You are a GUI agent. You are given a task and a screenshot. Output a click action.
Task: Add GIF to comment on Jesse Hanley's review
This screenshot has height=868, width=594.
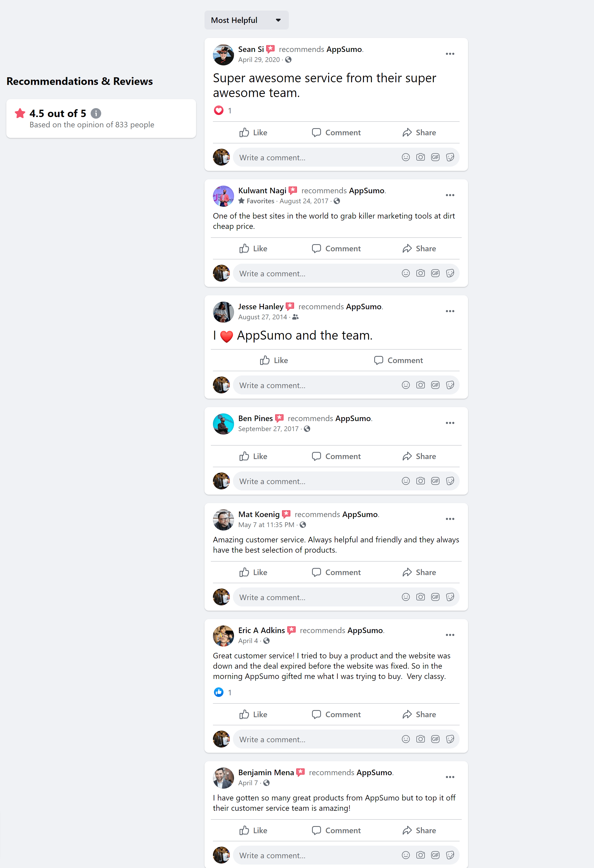[435, 385]
